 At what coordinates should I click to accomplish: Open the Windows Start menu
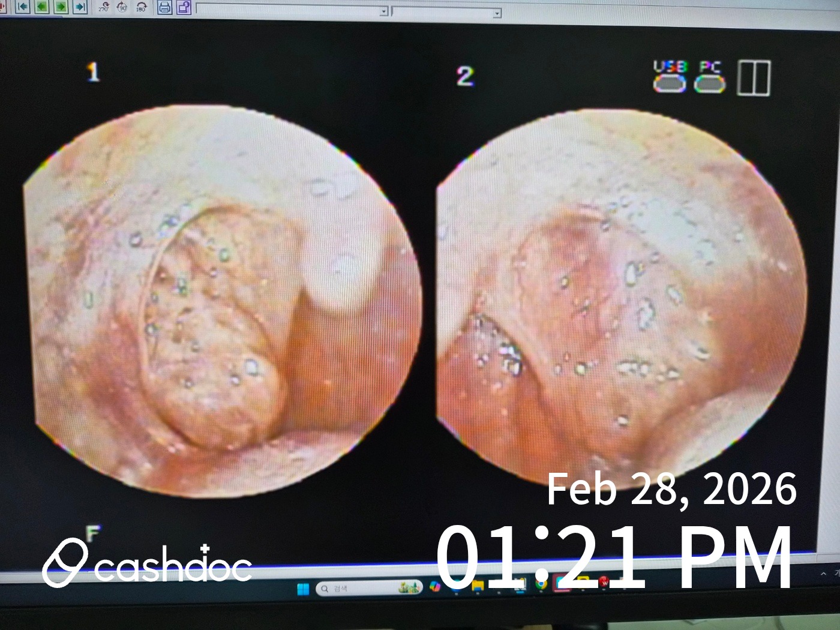[x=303, y=589]
